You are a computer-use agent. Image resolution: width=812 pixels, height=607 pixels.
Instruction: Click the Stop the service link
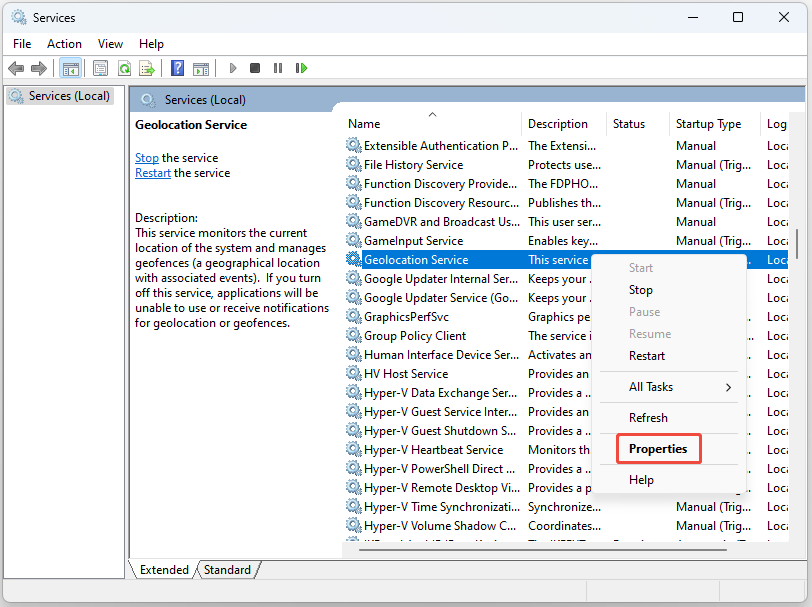point(147,158)
